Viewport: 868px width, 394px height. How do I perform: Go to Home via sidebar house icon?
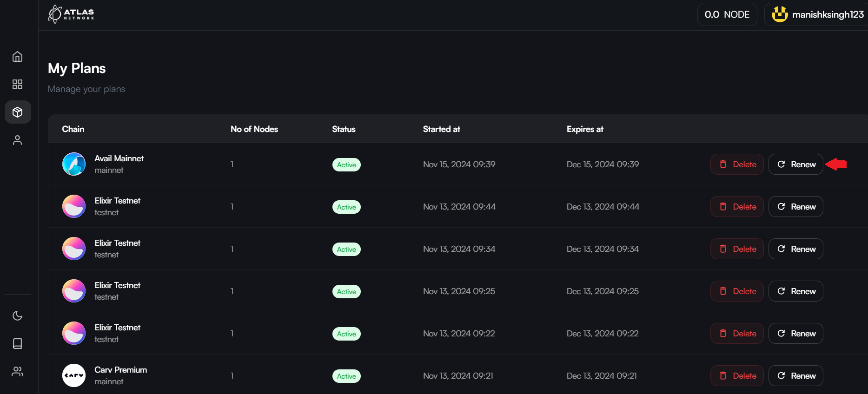pyautogui.click(x=17, y=57)
